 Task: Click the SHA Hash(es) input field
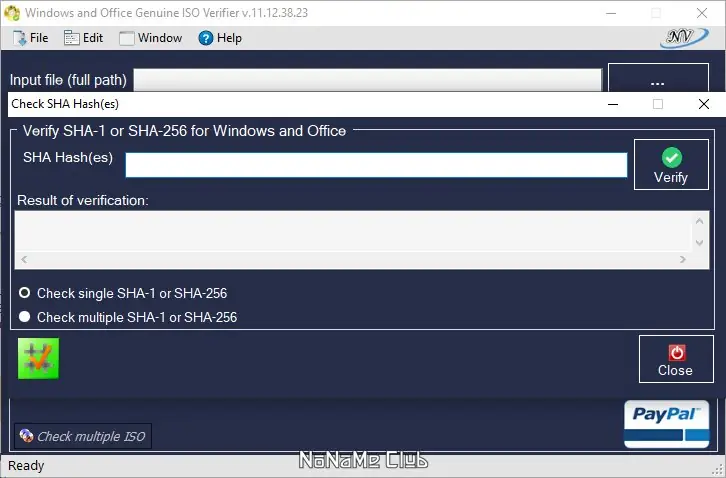376,165
